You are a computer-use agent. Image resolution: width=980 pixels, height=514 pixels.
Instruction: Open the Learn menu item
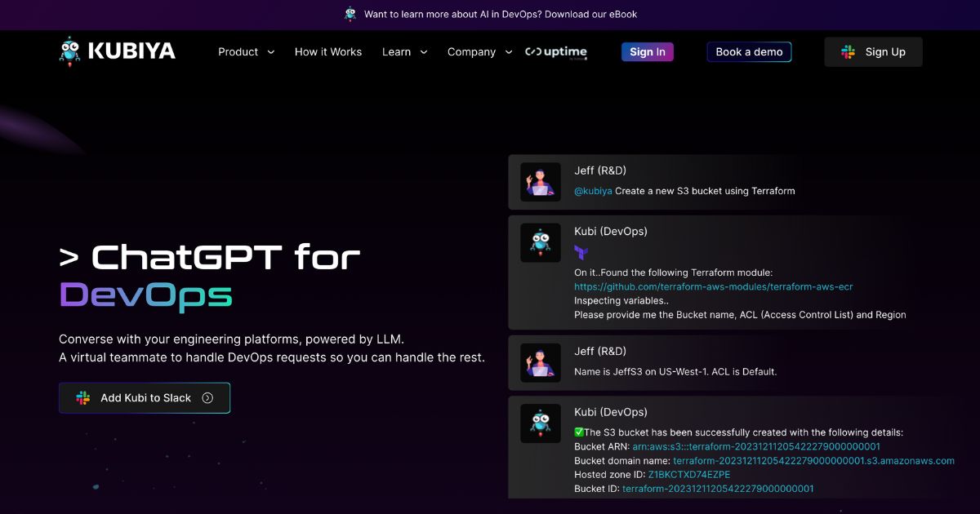[x=396, y=51]
